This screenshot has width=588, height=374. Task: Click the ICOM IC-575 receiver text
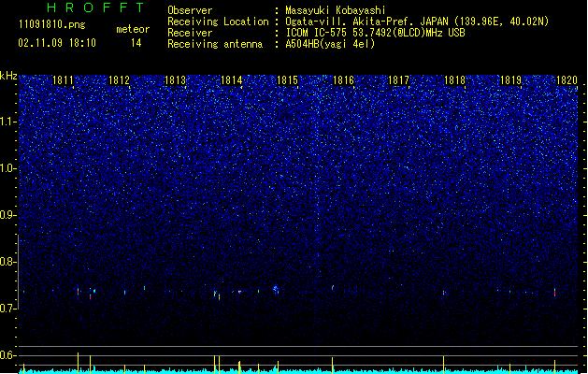[376, 33]
